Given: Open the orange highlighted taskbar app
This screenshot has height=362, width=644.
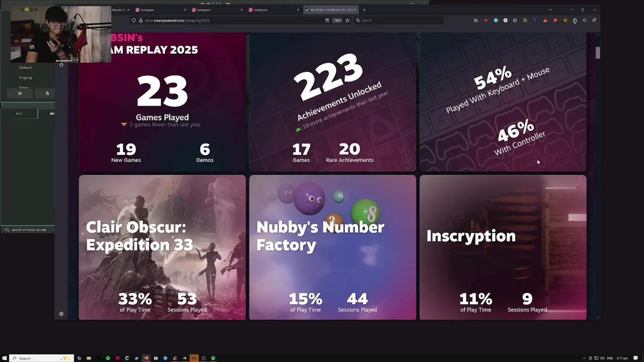Looking at the screenshot, I should (194, 358).
